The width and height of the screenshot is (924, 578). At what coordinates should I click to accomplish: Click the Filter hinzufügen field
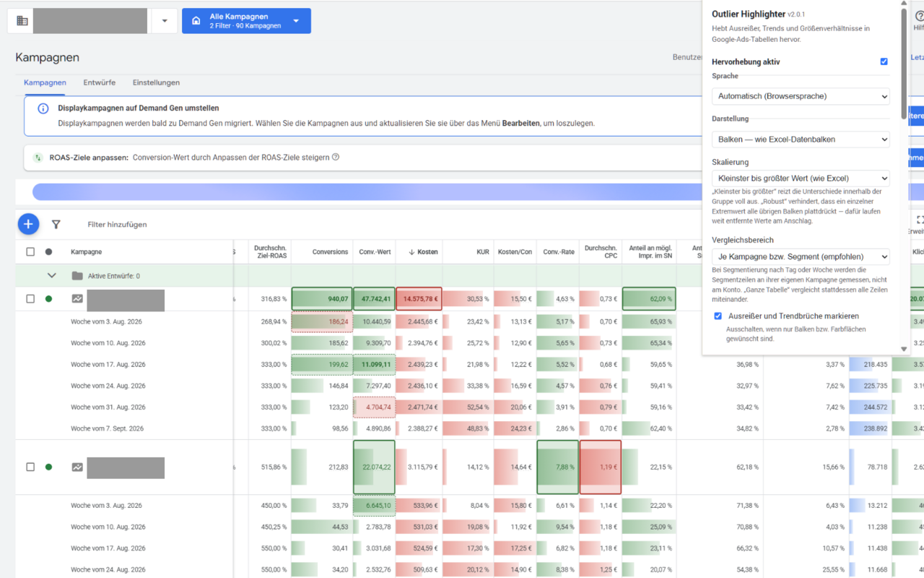(x=117, y=225)
